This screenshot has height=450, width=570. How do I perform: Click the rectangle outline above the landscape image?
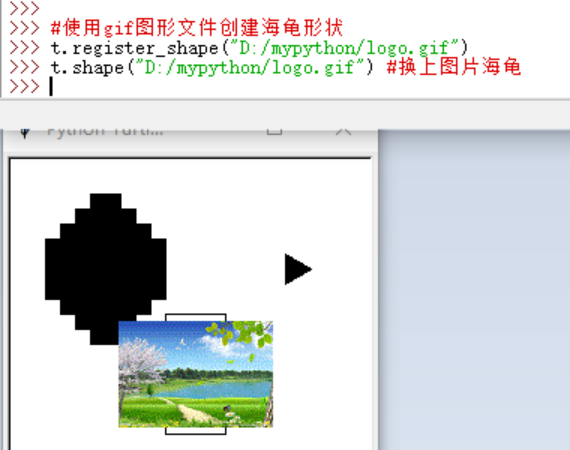point(196,317)
